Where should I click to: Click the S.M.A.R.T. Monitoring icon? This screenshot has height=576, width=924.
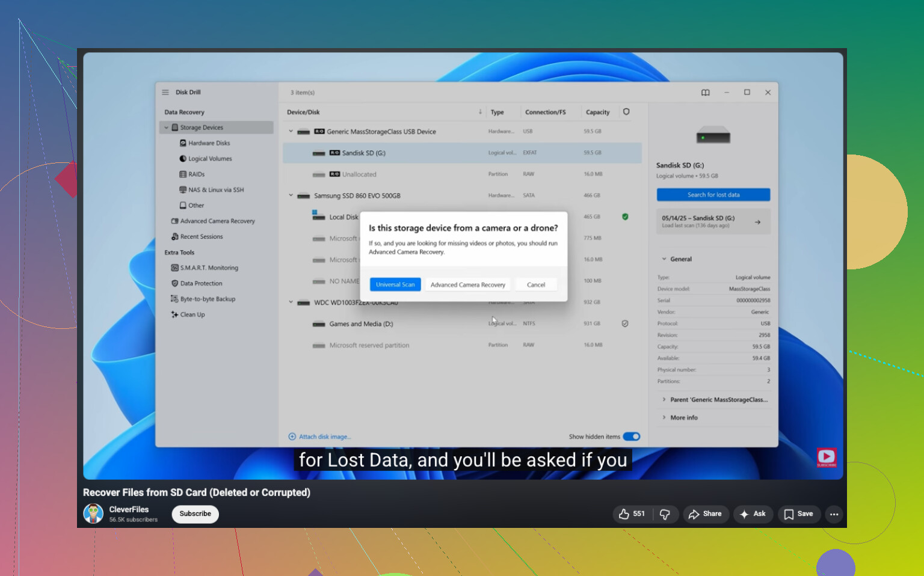174,268
